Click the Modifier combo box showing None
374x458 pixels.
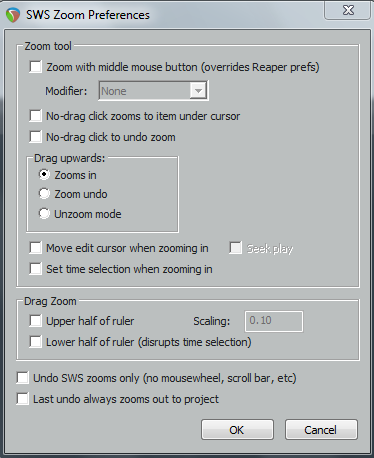[154, 91]
